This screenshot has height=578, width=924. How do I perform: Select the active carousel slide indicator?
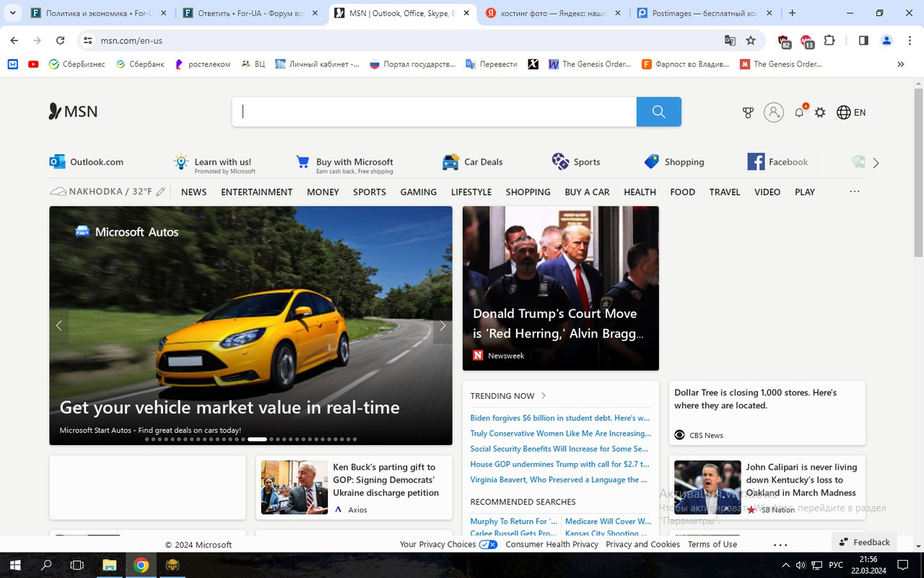[x=257, y=439]
